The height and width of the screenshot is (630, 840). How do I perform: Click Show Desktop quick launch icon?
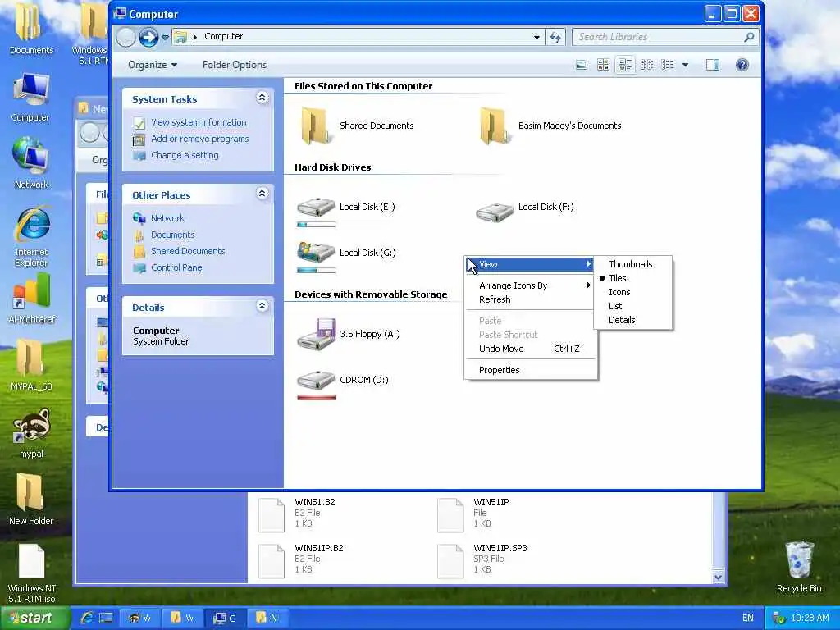pyautogui.click(x=106, y=618)
